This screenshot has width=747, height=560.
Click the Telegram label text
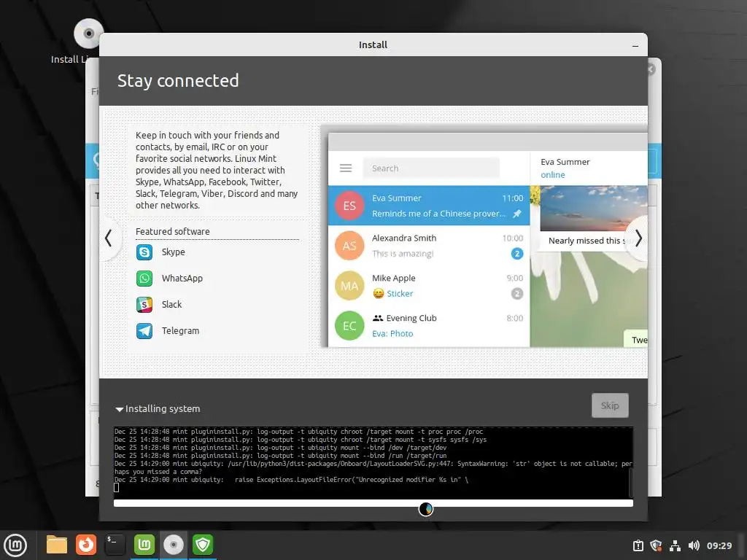(181, 330)
